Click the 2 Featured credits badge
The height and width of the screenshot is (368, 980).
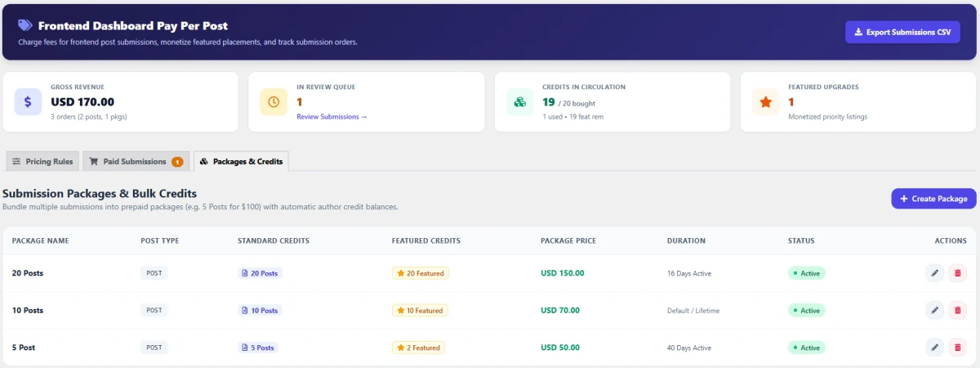[418, 348]
